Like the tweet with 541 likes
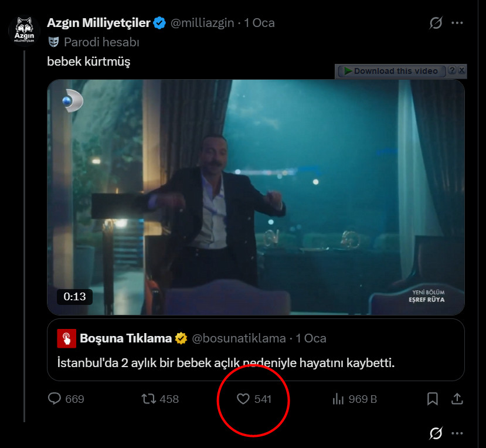 243,399
